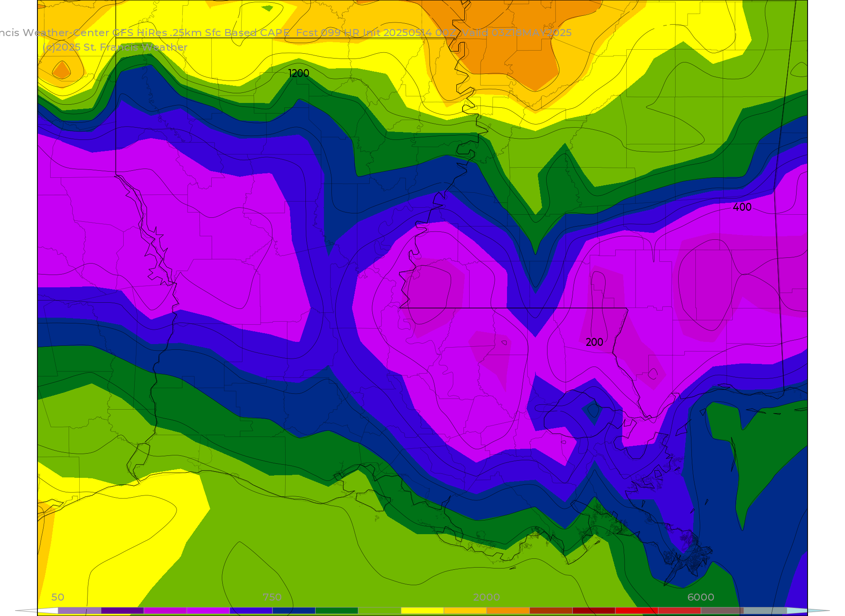Select the yellow swatch in the colorbar
The image size is (845, 616).
point(422,611)
